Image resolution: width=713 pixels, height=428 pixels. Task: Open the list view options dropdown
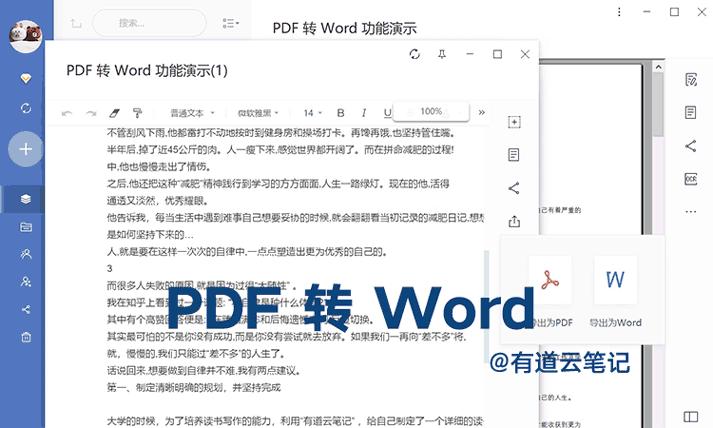pos(231,23)
